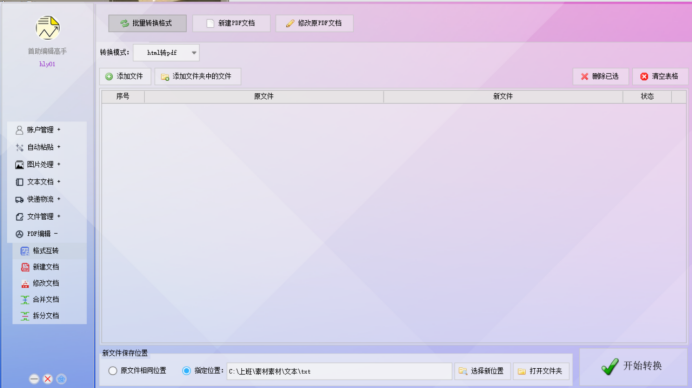
Task: Switch to the 批量转换格式 tab
Action: (x=147, y=23)
